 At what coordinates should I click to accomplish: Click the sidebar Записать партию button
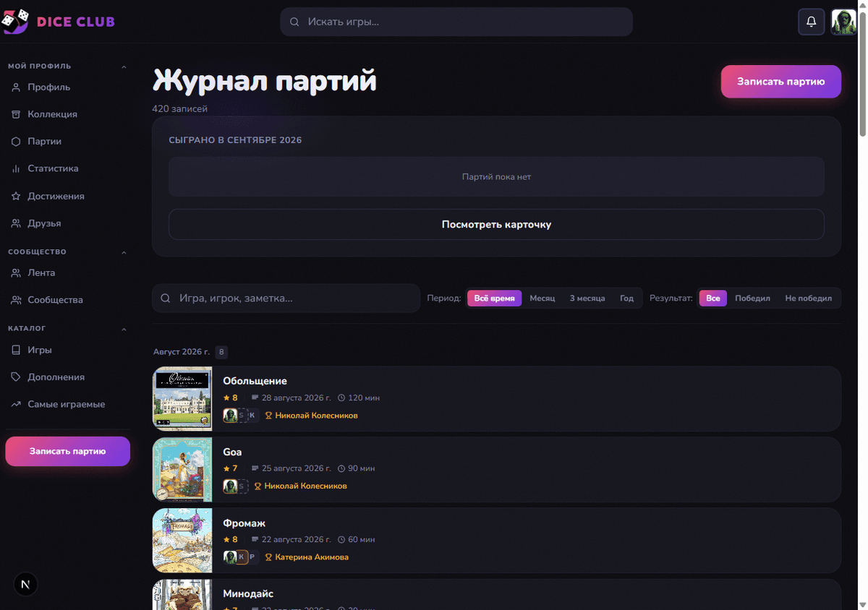(67, 451)
